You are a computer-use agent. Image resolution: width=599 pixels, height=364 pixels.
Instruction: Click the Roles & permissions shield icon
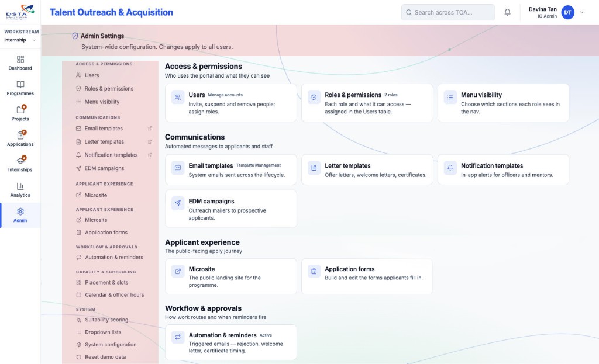coord(314,98)
